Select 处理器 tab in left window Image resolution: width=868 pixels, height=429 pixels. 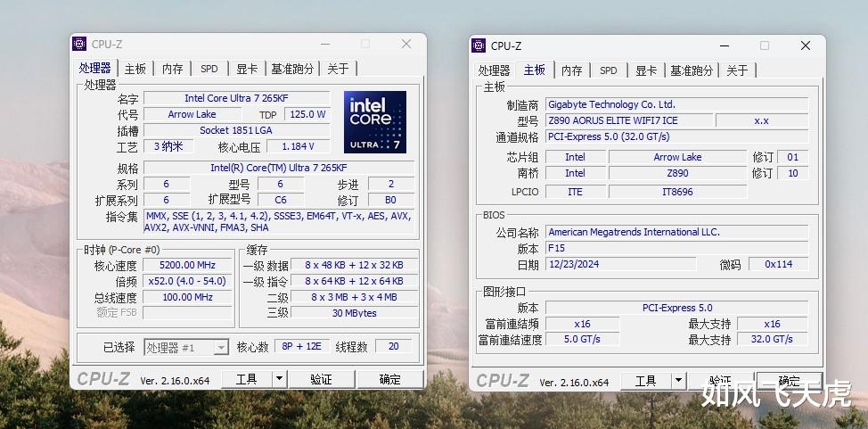[95, 68]
